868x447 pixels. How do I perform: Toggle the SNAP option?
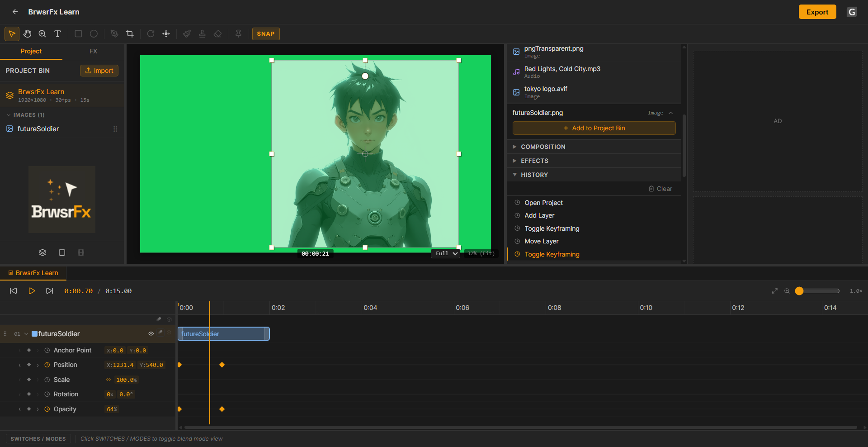[x=266, y=34]
